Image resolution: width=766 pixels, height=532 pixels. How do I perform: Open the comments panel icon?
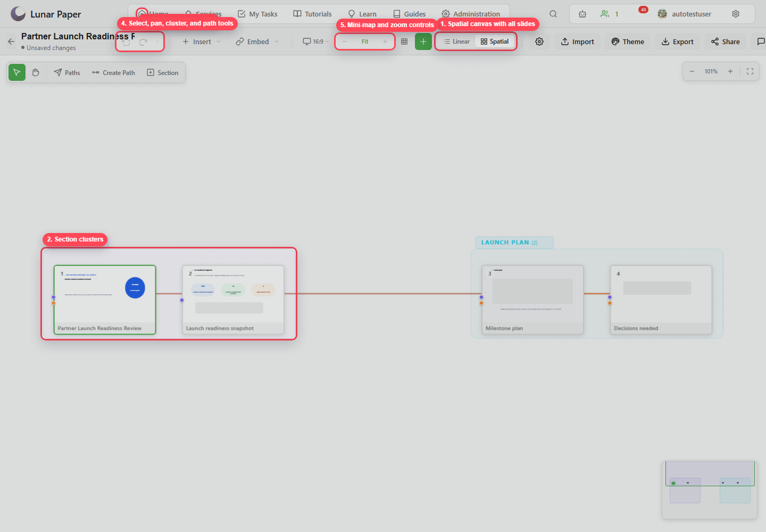point(761,41)
